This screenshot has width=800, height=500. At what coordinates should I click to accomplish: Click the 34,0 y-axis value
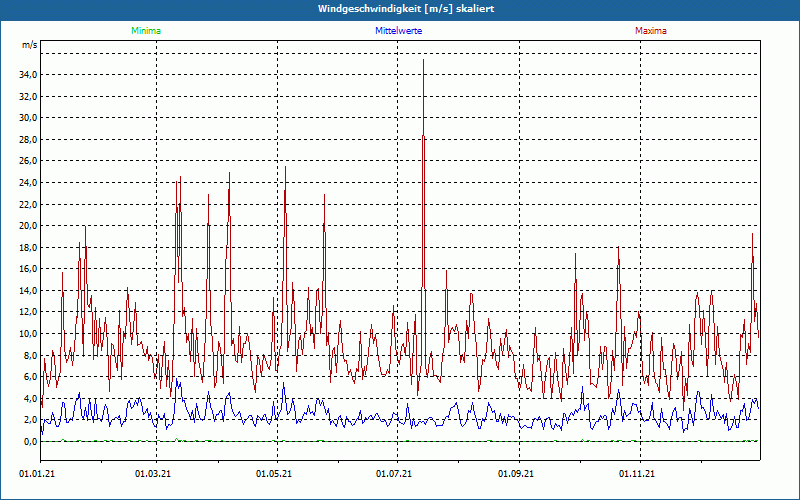[x=28, y=75]
